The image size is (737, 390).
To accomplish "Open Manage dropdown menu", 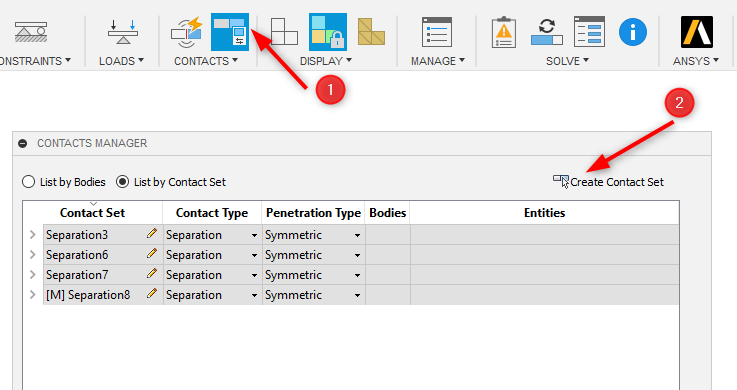I will 438,61.
